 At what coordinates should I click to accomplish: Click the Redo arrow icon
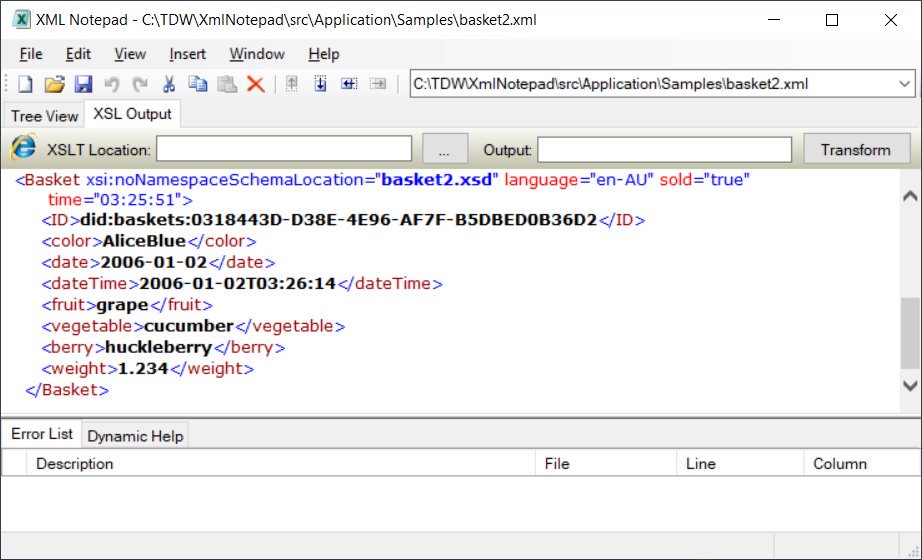pyautogui.click(x=140, y=84)
